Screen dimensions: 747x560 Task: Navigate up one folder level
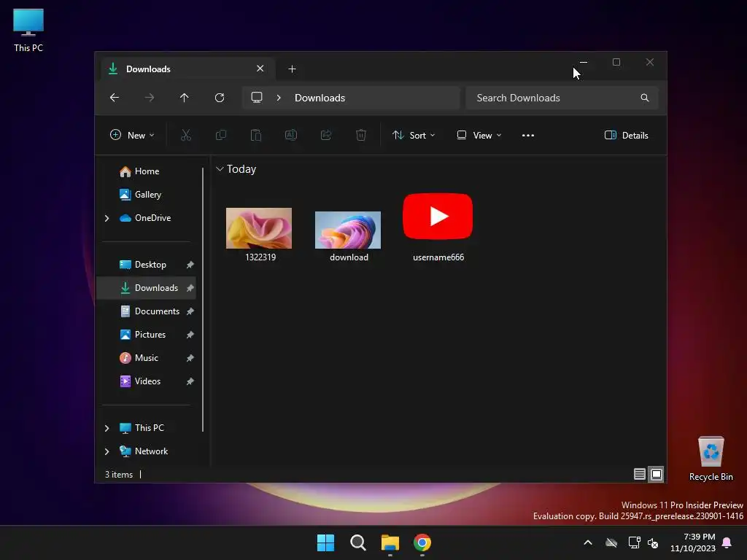(x=185, y=98)
